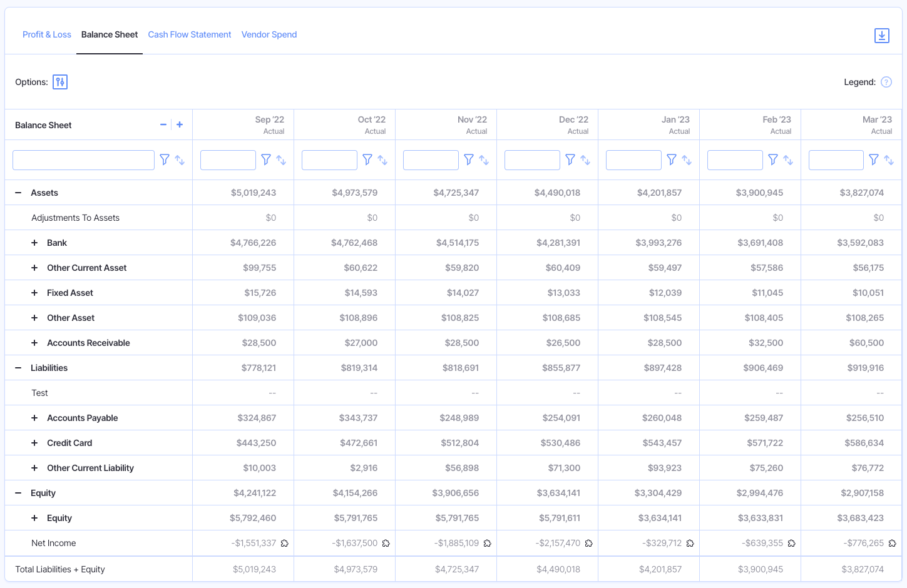The image size is (907, 588).
Task: Click the sparkle icon beside Sep '22 Net Income
Action: [285, 543]
